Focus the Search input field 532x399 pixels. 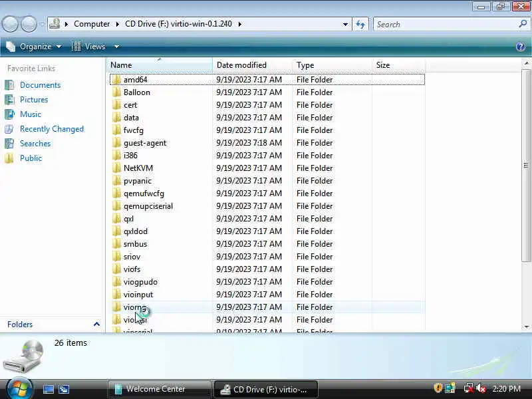(x=444, y=25)
